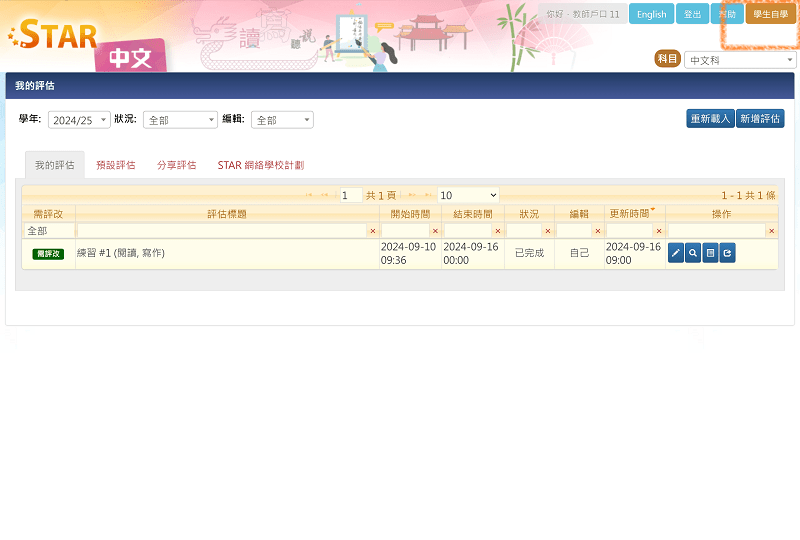Open the report icon for 練習 #1
Image resolution: width=800 pixels, height=540 pixels.
click(x=710, y=253)
